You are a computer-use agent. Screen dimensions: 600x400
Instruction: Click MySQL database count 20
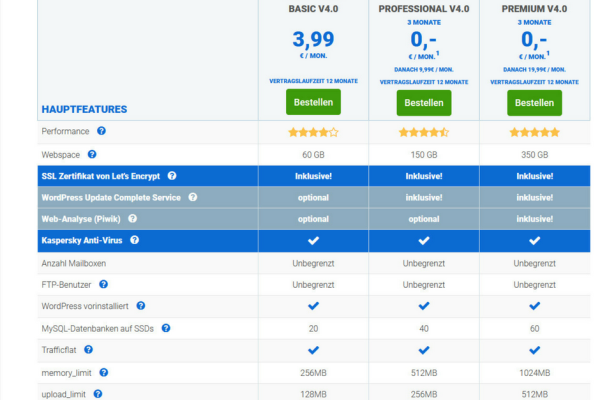pyautogui.click(x=313, y=328)
